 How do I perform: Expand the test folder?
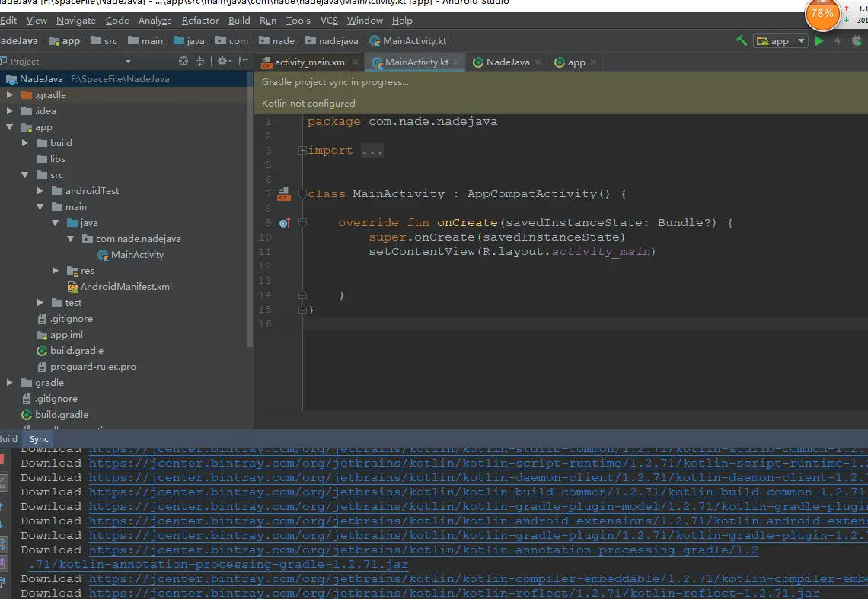40,303
